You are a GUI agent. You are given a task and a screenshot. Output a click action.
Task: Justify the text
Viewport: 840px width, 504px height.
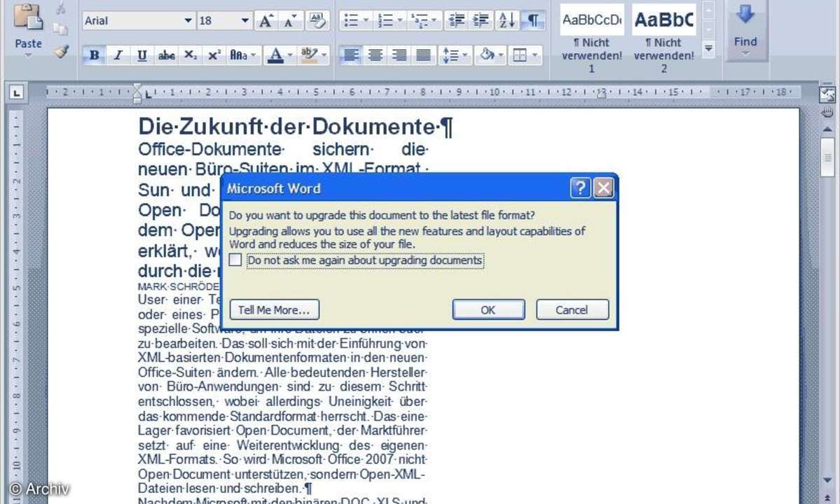[423, 55]
